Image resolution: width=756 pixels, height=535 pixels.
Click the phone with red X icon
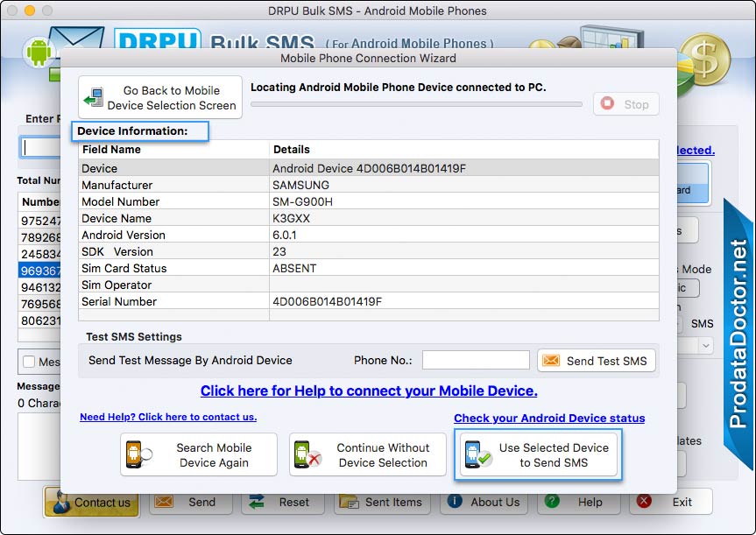click(x=307, y=454)
